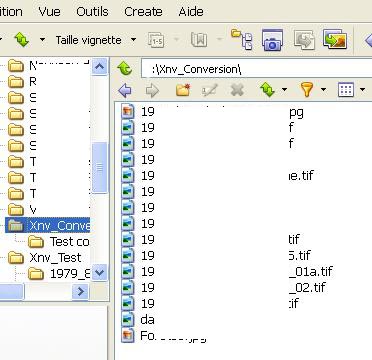Click the batch convert images icon
The image size is (372, 360).
[x=335, y=40]
